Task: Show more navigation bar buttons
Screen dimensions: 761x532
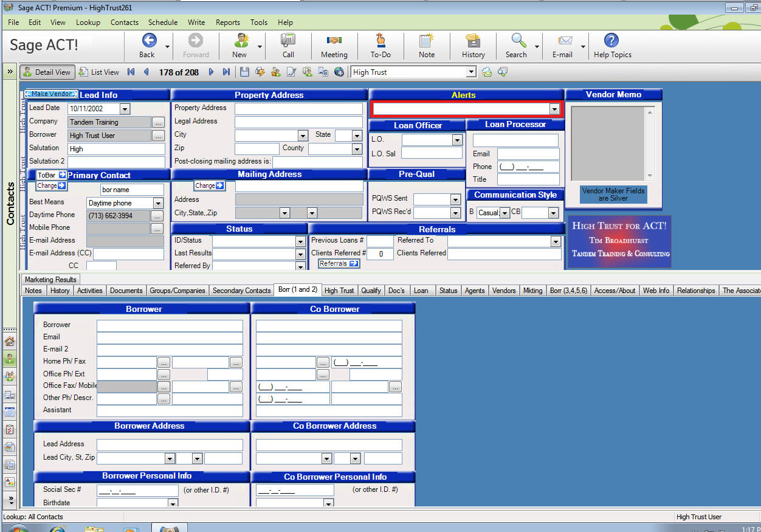Action: (x=10, y=499)
